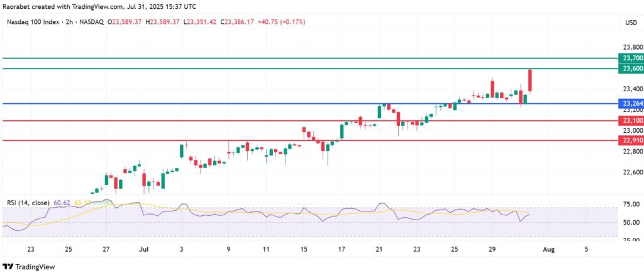Select the tall red candle at the far right

click(x=530, y=80)
